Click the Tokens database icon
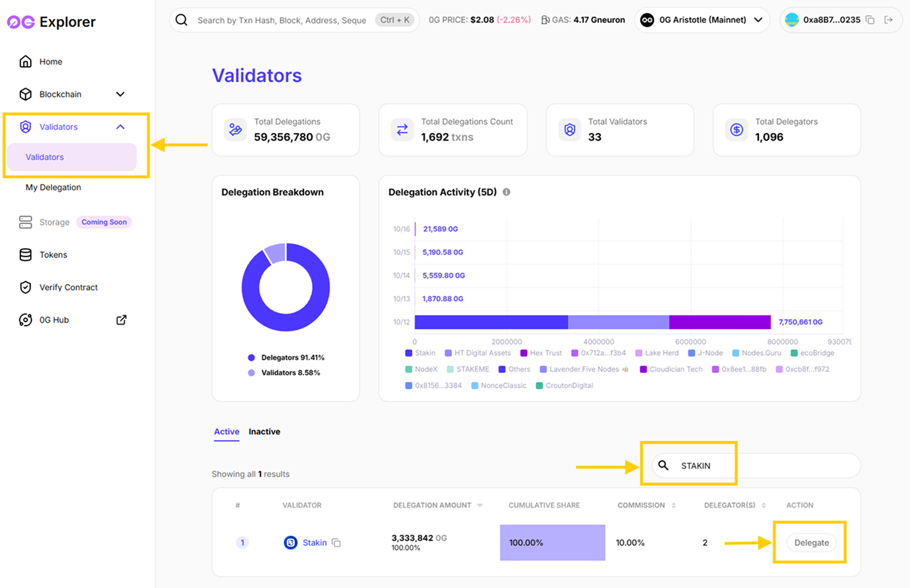The height and width of the screenshot is (588, 910). (x=26, y=255)
